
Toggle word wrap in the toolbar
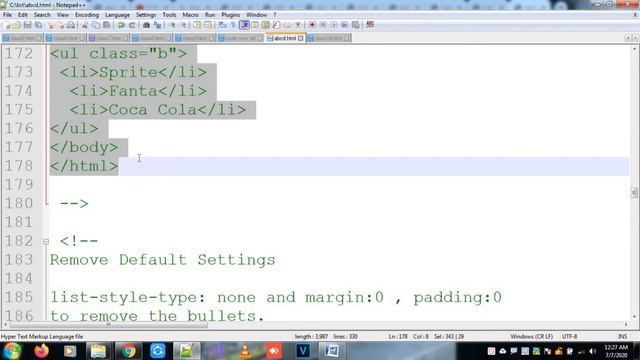tap(222, 25)
